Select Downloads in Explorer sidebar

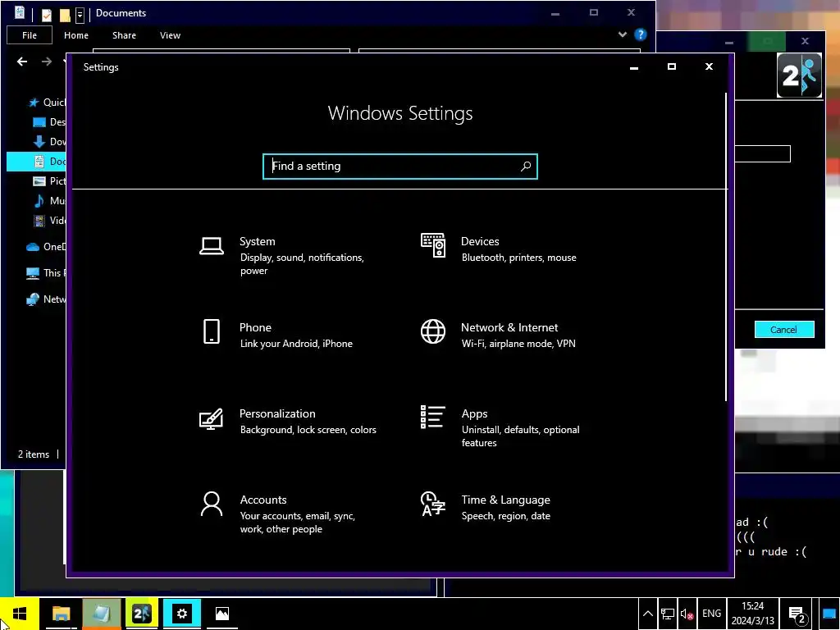(x=49, y=142)
